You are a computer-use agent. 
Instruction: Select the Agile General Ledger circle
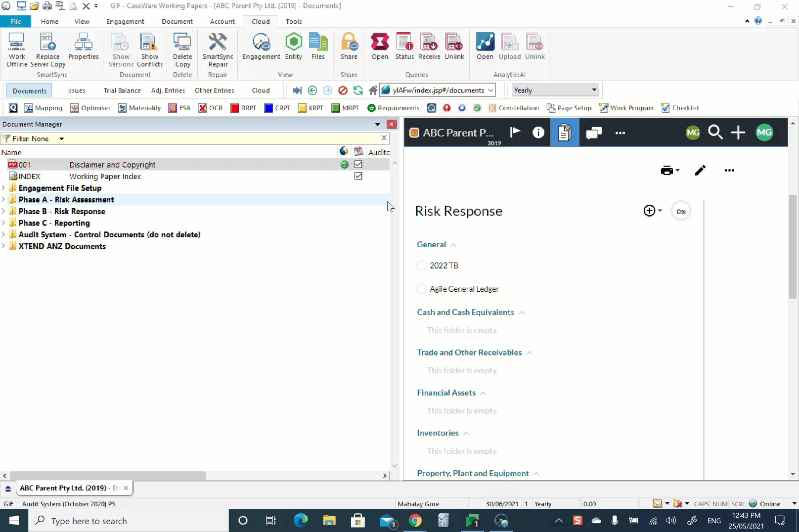[x=422, y=289]
